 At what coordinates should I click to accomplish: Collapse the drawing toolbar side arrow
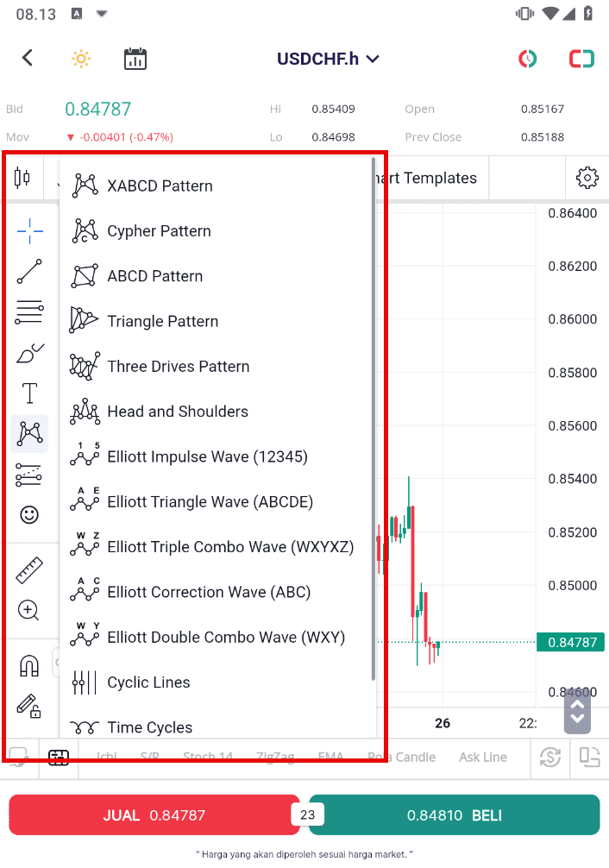56,662
